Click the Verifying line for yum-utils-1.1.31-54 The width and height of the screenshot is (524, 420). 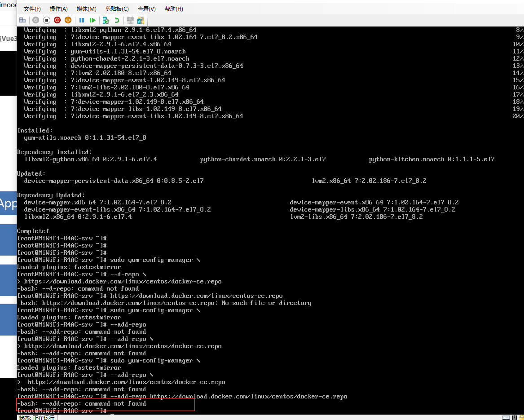pyautogui.click(x=105, y=51)
